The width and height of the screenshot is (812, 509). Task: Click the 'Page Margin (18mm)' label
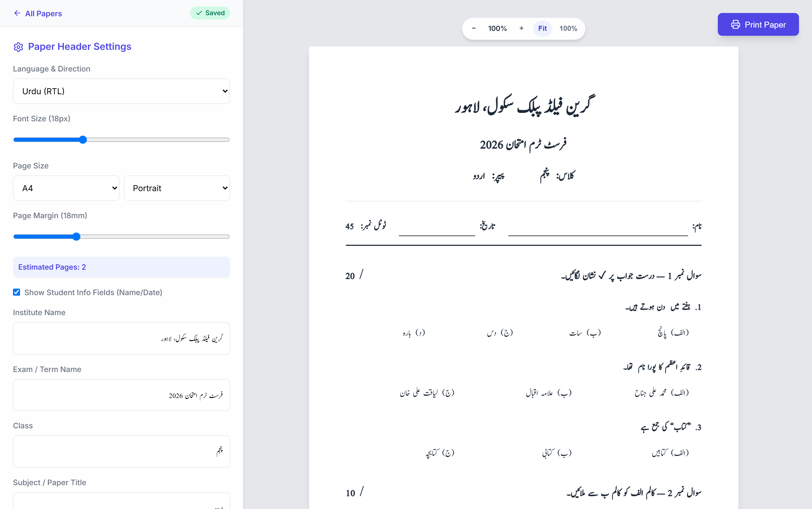[50, 216]
